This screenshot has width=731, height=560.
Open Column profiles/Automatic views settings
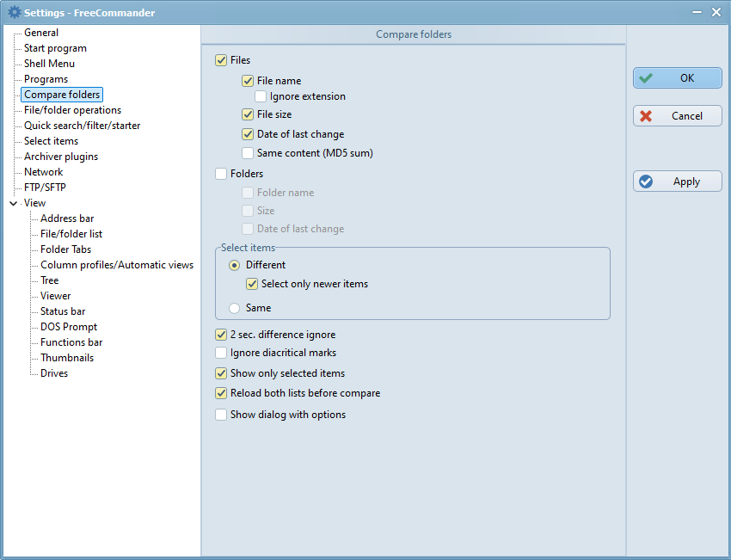[117, 265]
